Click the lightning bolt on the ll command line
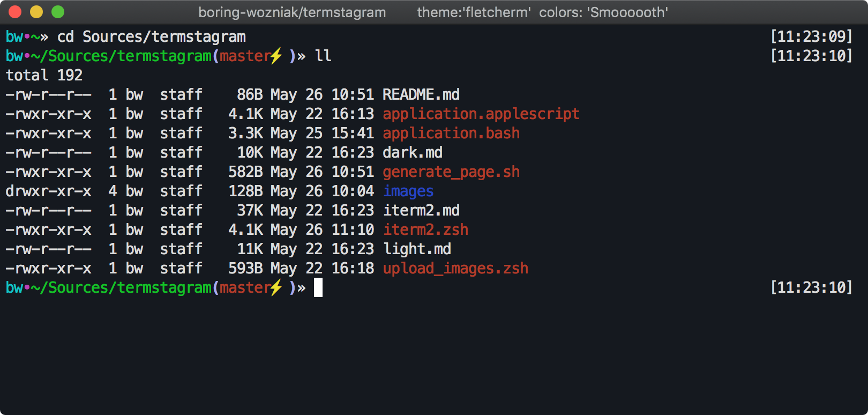This screenshot has width=868, height=415. 276,56
